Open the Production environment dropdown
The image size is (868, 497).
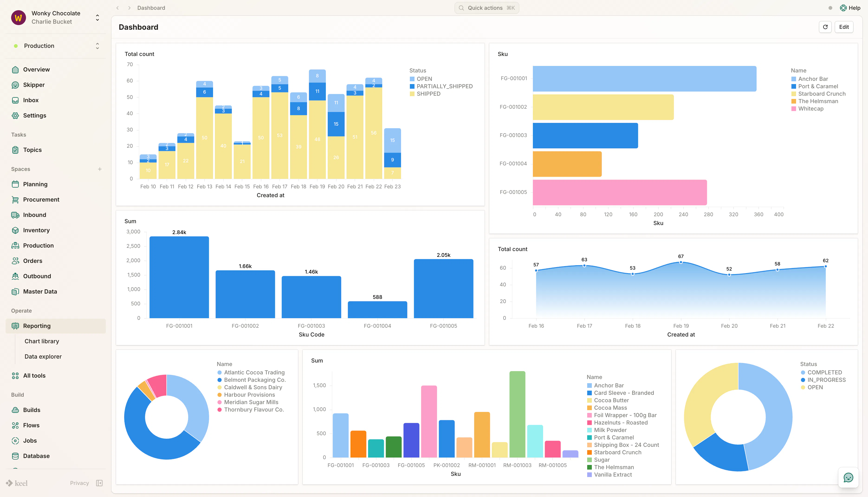[56, 46]
